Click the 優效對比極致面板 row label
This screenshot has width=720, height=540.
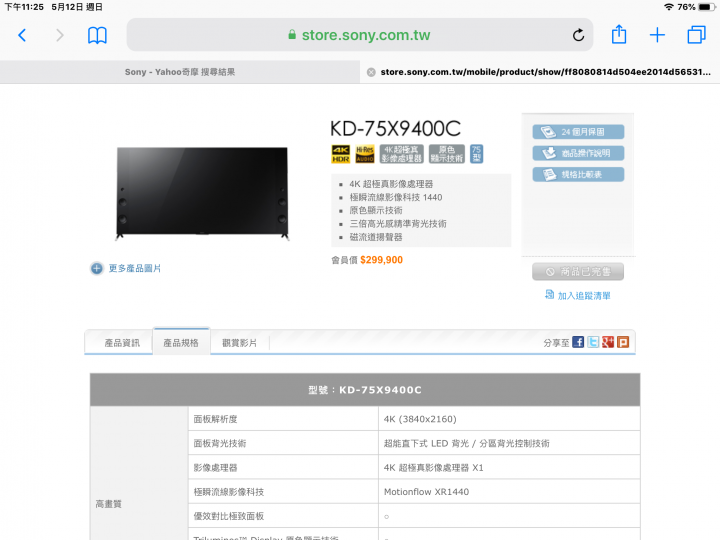click(229, 516)
